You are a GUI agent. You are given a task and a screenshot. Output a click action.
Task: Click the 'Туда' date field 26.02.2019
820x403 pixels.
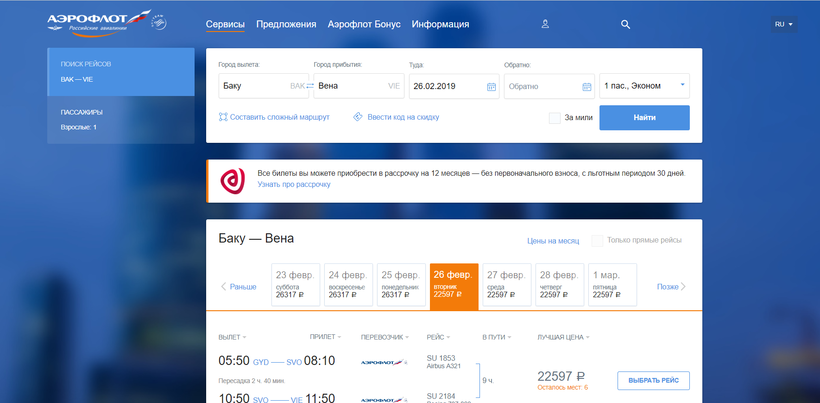tap(454, 86)
